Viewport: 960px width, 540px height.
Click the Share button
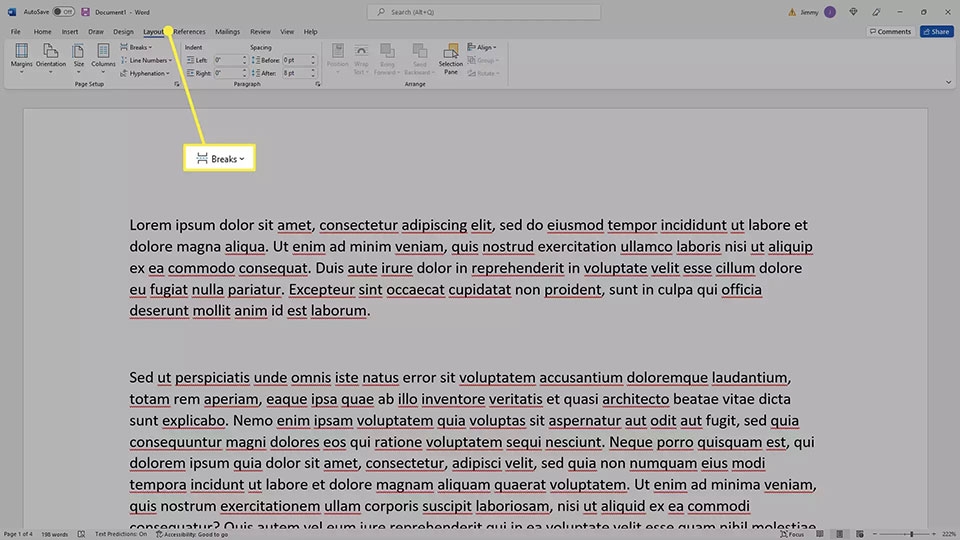pos(936,31)
